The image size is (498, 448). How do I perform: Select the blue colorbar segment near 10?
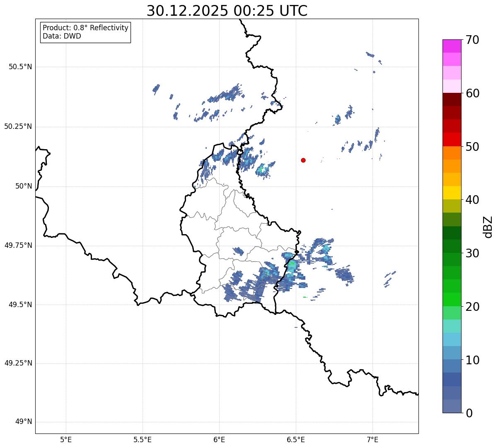coord(452,366)
